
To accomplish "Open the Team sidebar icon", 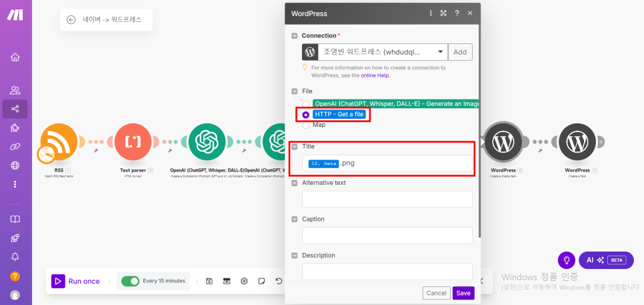I will click(x=15, y=90).
